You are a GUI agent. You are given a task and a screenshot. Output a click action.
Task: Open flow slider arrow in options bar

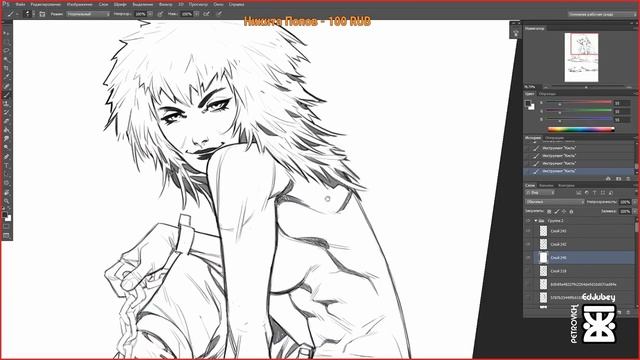coord(197,14)
